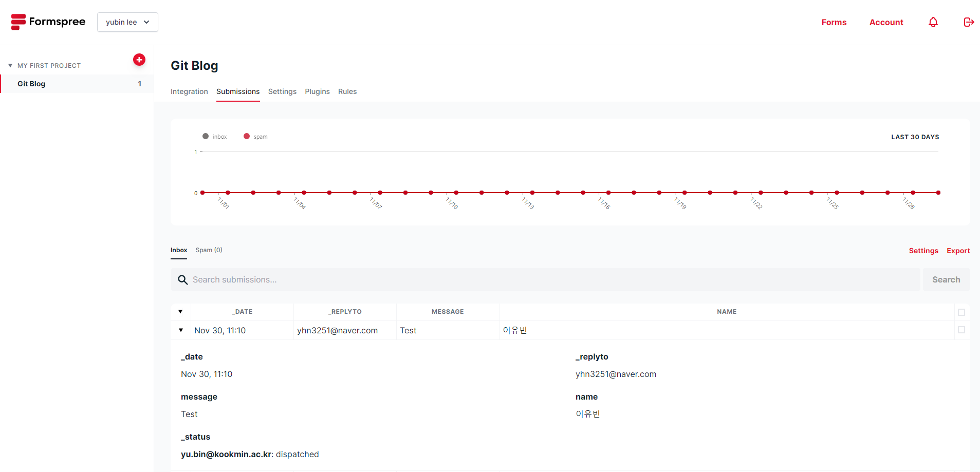Click the Git Blog page heading

(194, 66)
